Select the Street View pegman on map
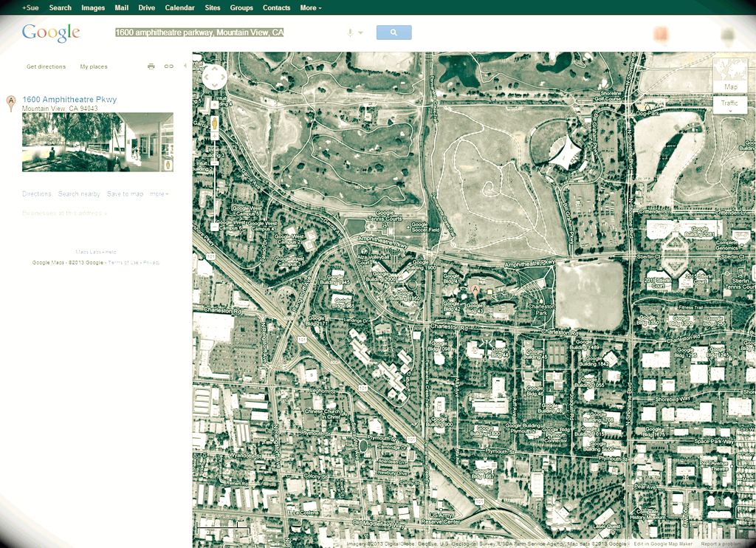Image resolution: width=756 pixels, height=548 pixels. 215,123
